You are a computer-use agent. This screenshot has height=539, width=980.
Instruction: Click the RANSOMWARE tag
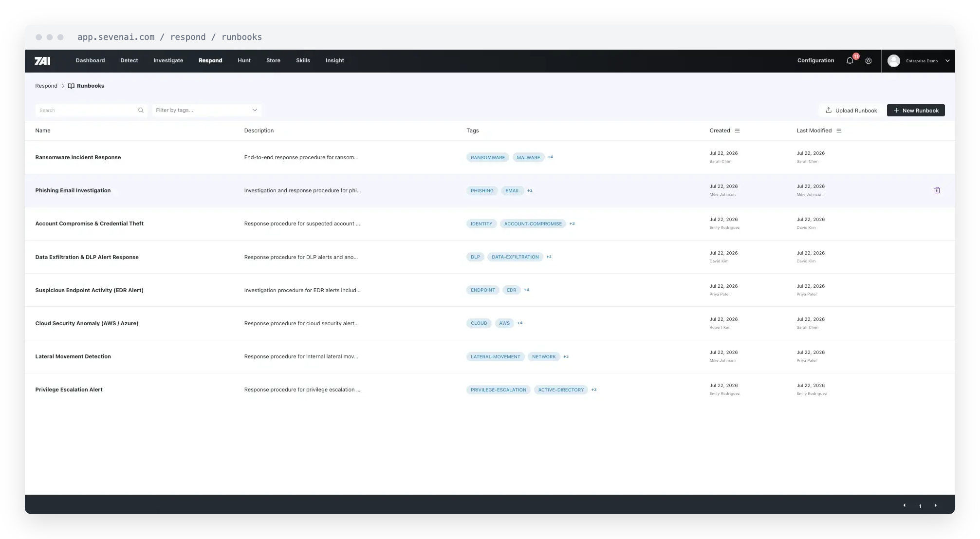[488, 158]
